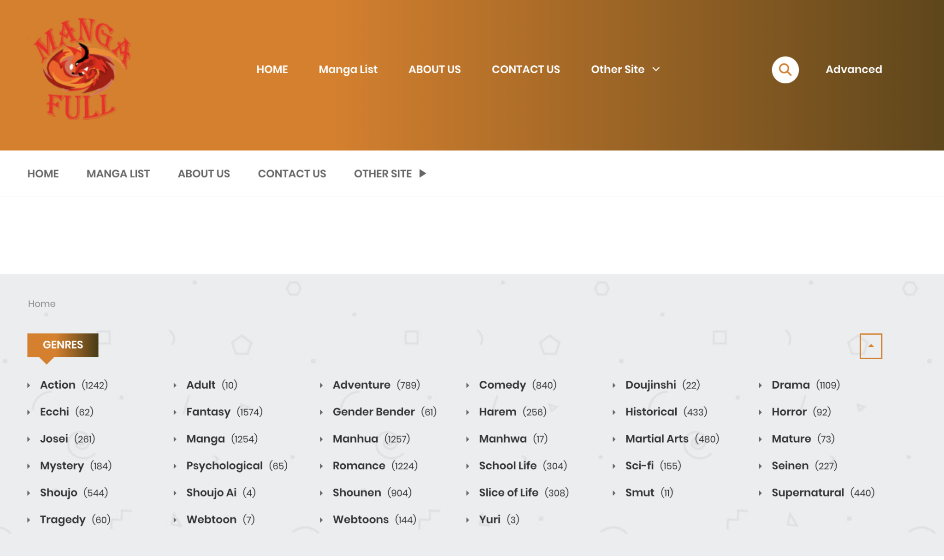Click the GENRES heading label

pos(63,345)
